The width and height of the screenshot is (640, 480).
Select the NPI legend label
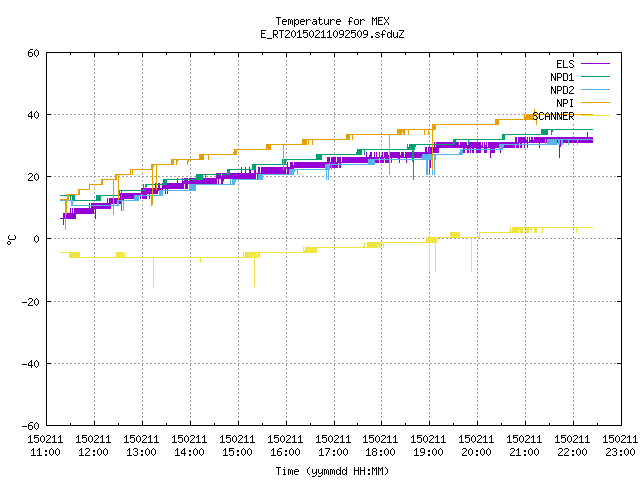(565, 103)
